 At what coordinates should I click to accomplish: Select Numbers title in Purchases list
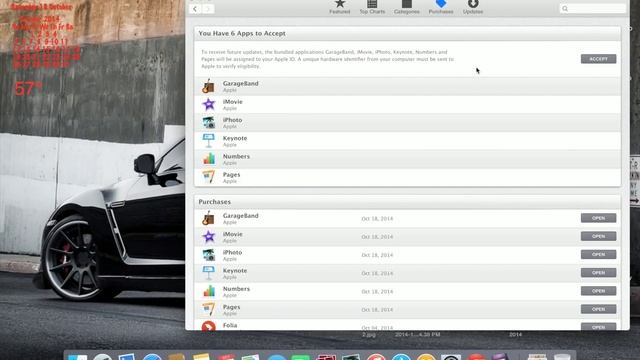point(236,289)
